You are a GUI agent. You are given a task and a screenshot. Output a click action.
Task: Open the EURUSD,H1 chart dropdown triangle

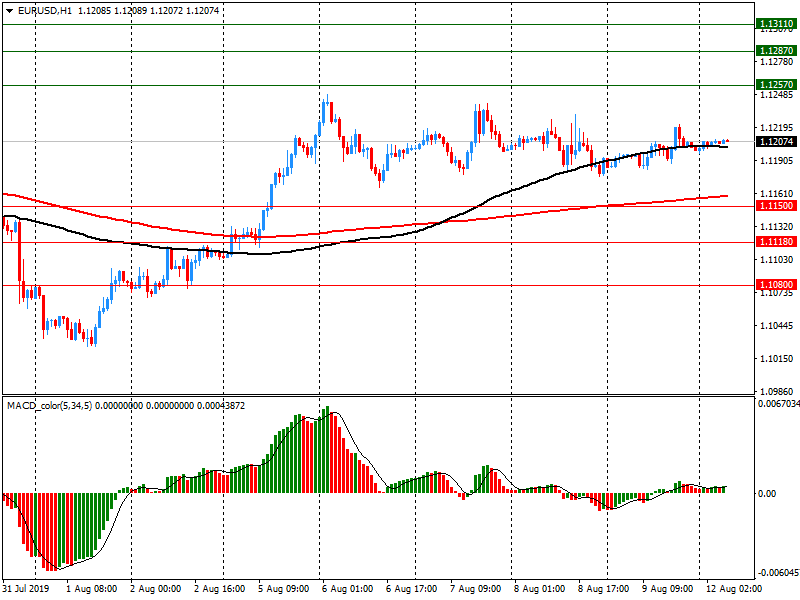tap(10, 11)
